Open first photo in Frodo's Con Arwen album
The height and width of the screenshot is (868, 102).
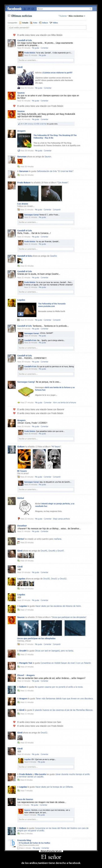[x=27, y=192]
